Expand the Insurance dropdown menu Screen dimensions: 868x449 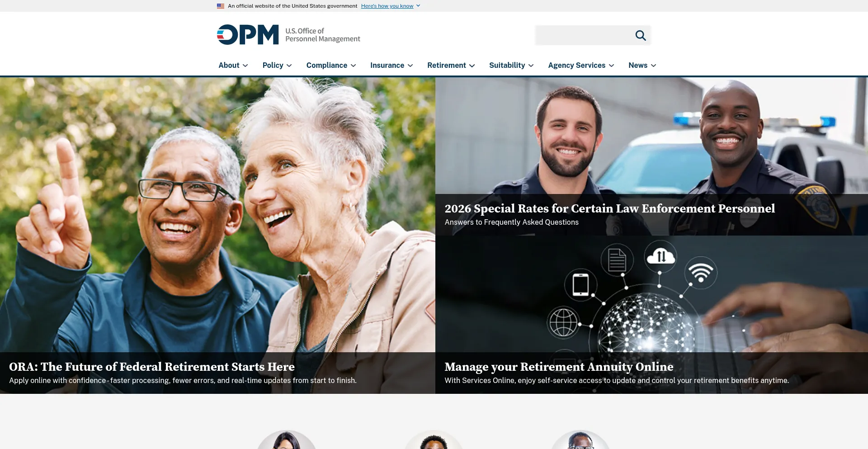[392, 65]
